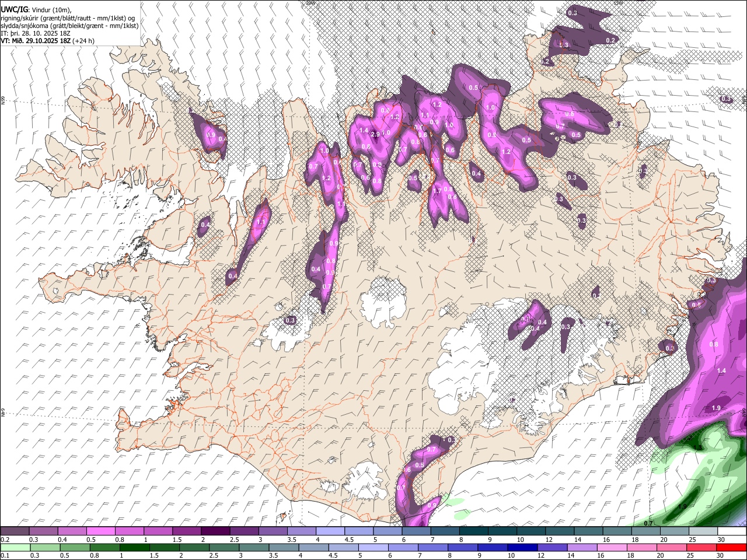Click the '0.1' label in the rain legend
This screenshot has height=560, width=747.
click(x=5, y=555)
